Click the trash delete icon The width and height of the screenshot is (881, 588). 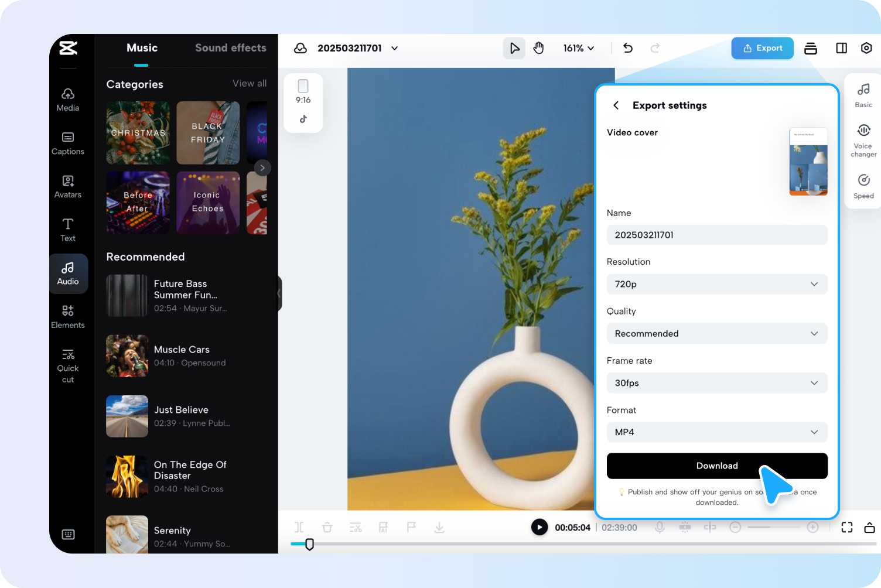pyautogui.click(x=327, y=527)
